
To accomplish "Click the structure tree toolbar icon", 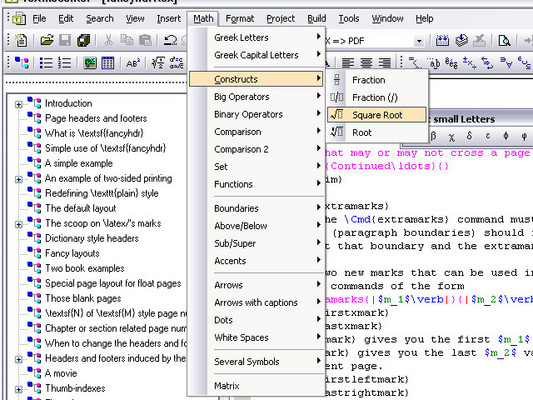I will (22, 63).
